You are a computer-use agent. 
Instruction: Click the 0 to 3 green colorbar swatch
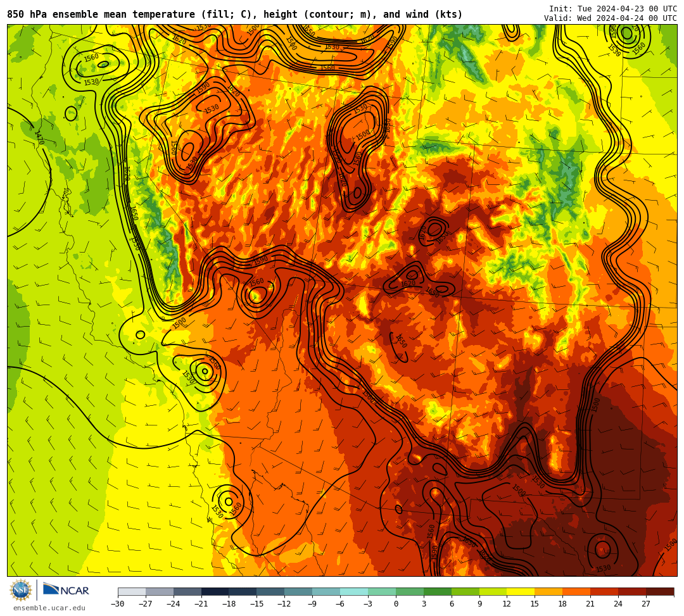[x=410, y=591]
